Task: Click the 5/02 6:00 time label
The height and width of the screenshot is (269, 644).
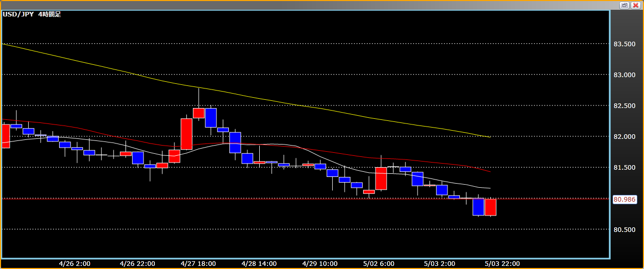Action: (x=379, y=263)
